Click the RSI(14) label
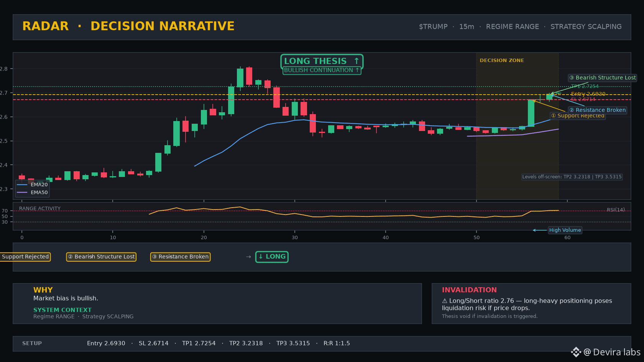Viewport: 644px width, 362px height. (x=616, y=210)
